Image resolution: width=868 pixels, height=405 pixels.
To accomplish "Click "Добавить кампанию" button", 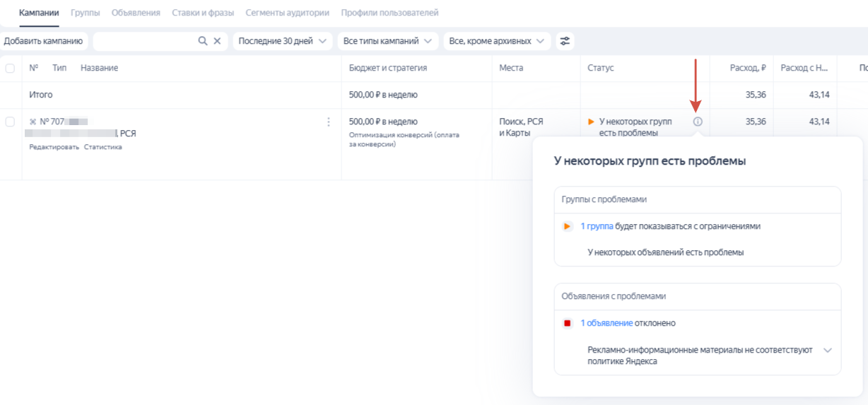I will (44, 41).
